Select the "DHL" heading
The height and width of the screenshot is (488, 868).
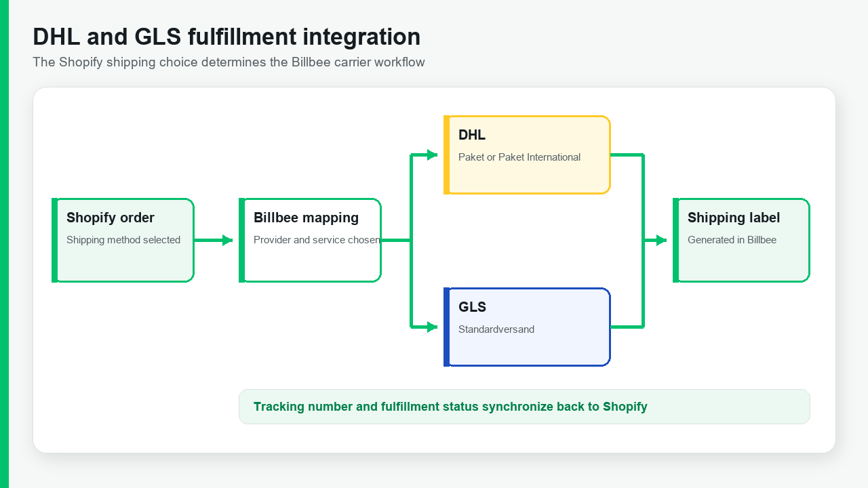(x=472, y=135)
